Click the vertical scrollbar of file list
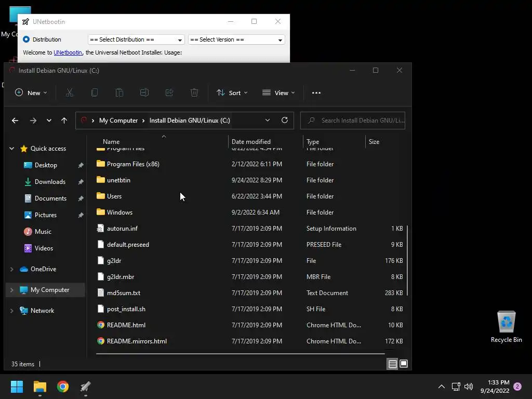 pyautogui.click(x=407, y=260)
